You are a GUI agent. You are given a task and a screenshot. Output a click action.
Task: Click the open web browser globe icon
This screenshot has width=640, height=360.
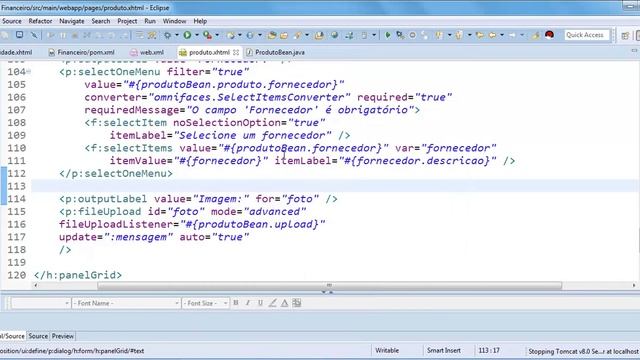[335, 36]
